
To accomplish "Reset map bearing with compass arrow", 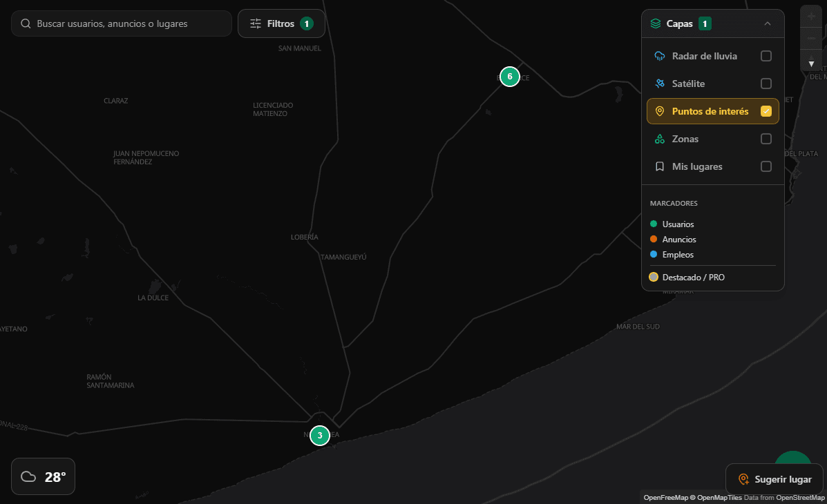I will click(x=811, y=63).
